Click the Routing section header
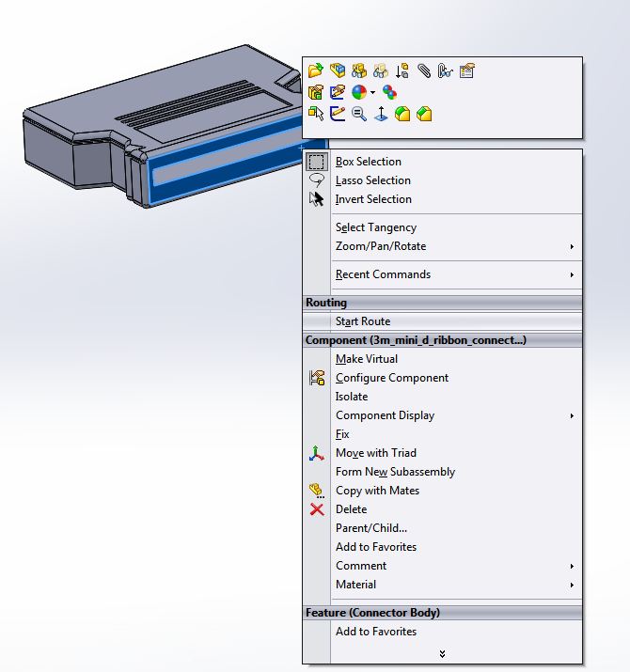The width and height of the screenshot is (630, 672). pos(442,303)
